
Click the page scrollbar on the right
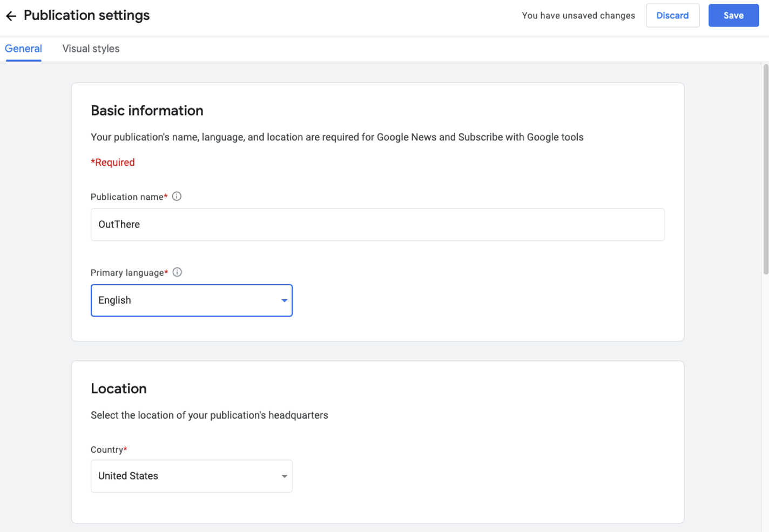click(x=765, y=162)
